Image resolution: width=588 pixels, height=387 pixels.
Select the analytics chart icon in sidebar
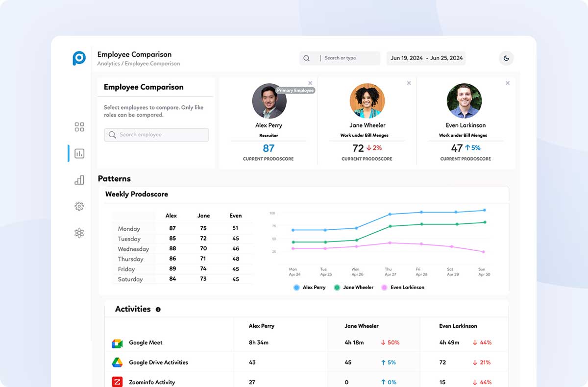pos(79,153)
